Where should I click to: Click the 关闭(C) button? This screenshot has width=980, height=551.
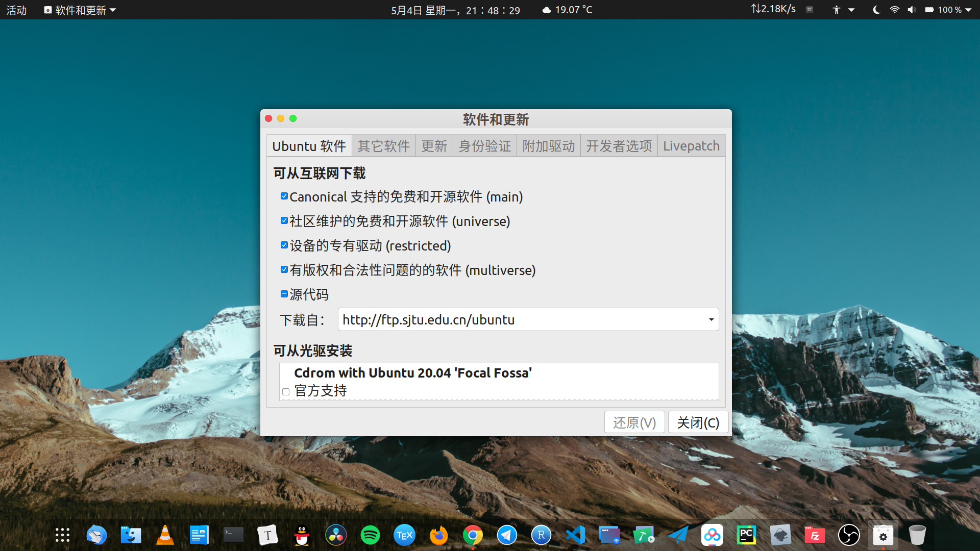698,422
